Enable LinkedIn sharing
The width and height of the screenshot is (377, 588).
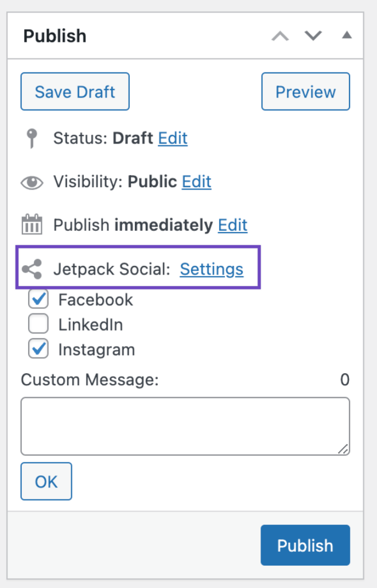coord(38,323)
